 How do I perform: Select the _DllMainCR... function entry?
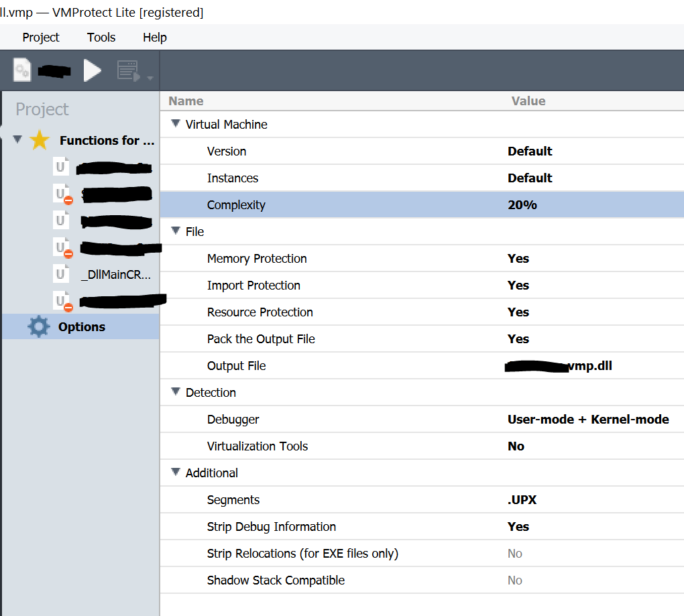pyautogui.click(x=116, y=275)
